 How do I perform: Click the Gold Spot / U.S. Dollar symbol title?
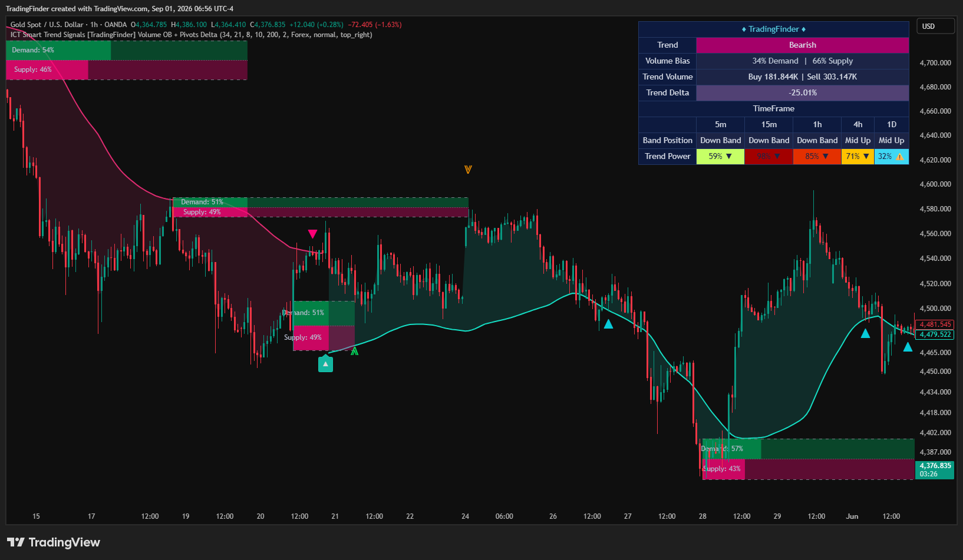coord(47,25)
